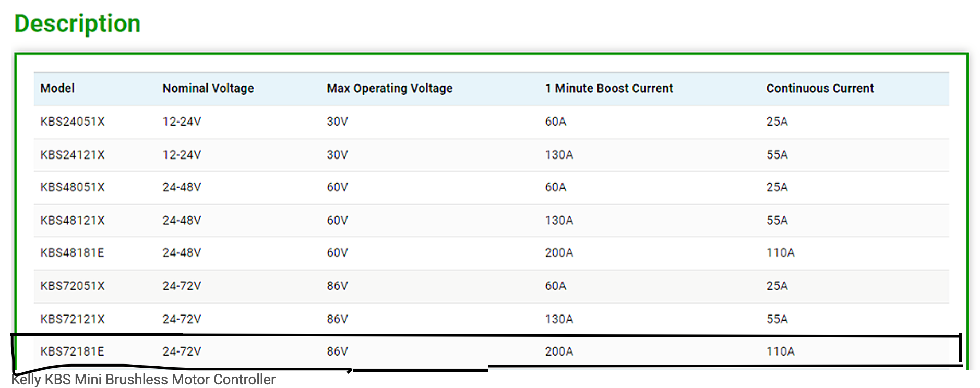The width and height of the screenshot is (980, 388).
Task: Click the Description heading
Action: (x=77, y=24)
